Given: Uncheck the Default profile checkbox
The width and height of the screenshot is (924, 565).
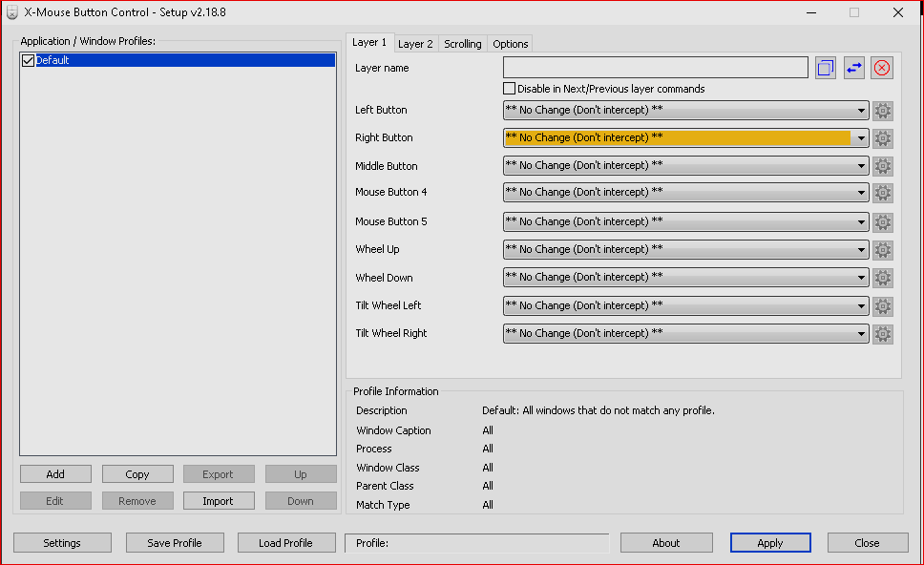Looking at the screenshot, I should point(28,60).
